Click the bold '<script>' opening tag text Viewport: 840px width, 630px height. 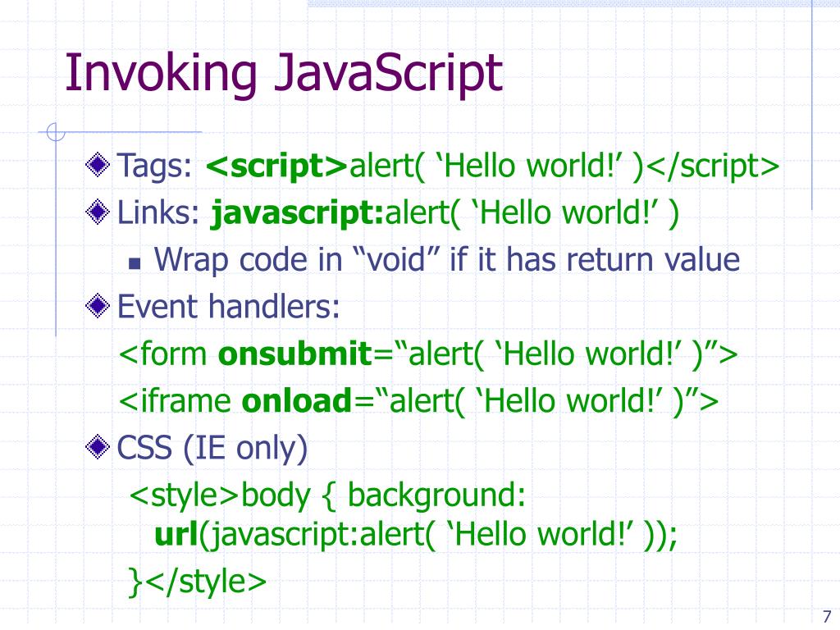(277, 166)
